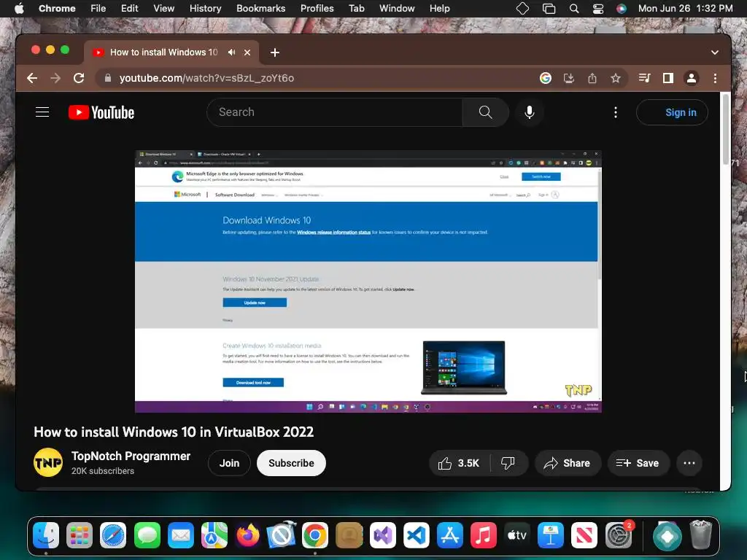Viewport: 747px width, 560px height.
Task: Go back in Chrome
Action: (32, 78)
